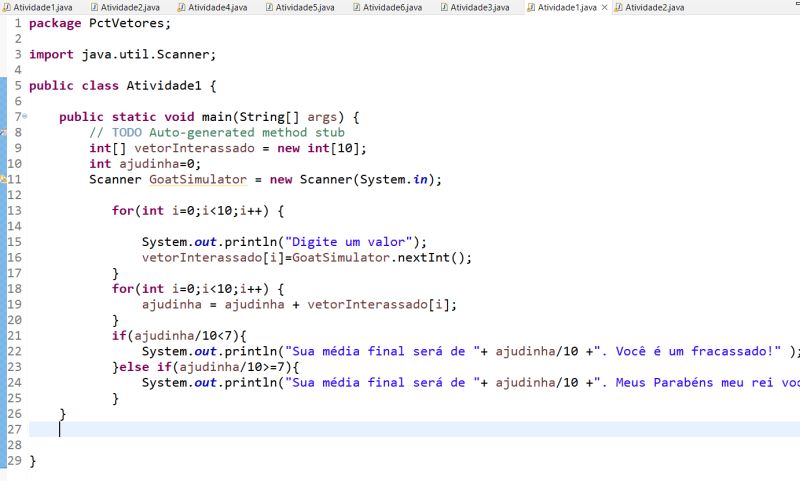Screen dimensions: 800x481
Task: Click the else if(ajudinha/10>=7) condition on line 23
Action: [209, 367]
